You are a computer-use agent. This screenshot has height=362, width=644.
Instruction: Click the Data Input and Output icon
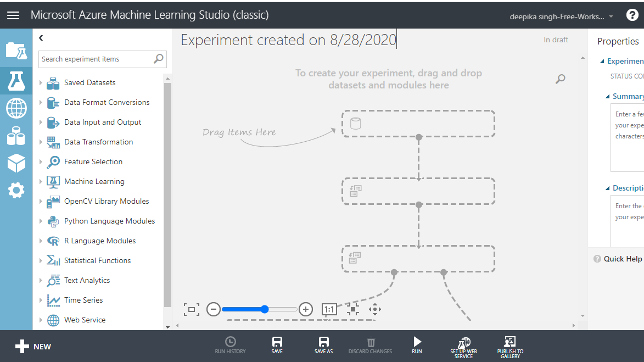click(53, 122)
